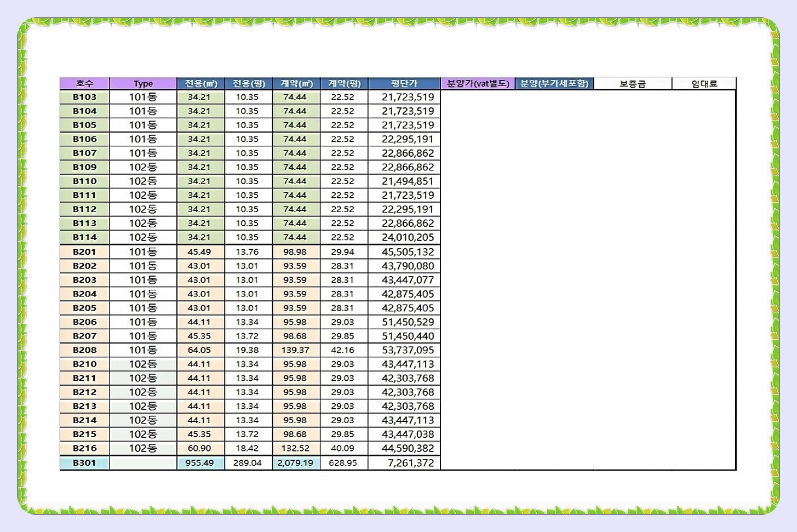Select unit cell B213
This screenshot has height=532, width=797.
click(x=84, y=406)
